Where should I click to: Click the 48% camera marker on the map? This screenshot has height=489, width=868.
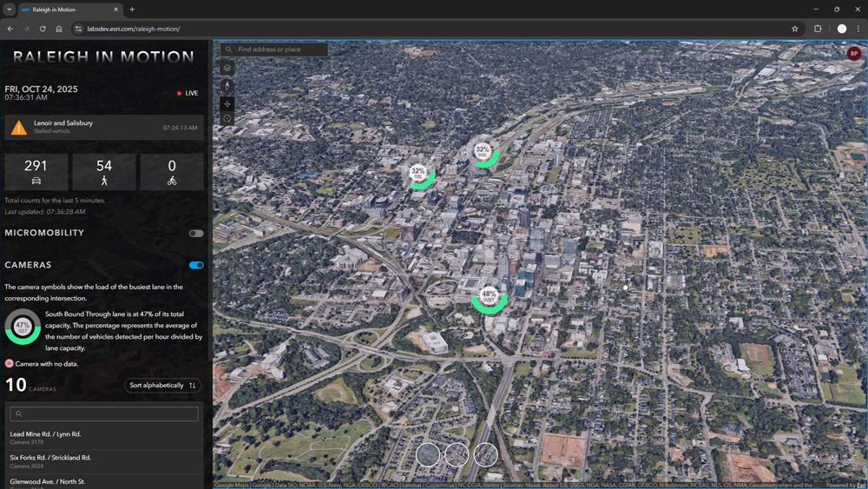point(490,297)
